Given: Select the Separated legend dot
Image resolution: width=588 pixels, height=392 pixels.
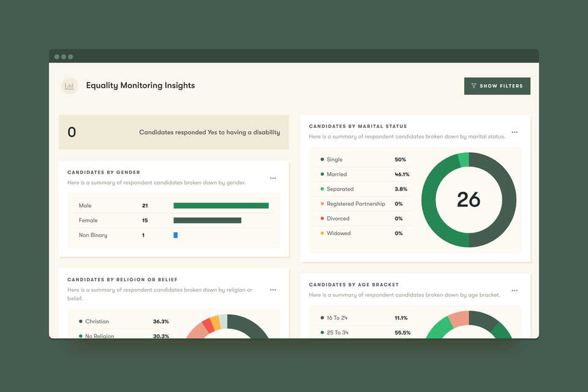Looking at the screenshot, I should tap(322, 189).
